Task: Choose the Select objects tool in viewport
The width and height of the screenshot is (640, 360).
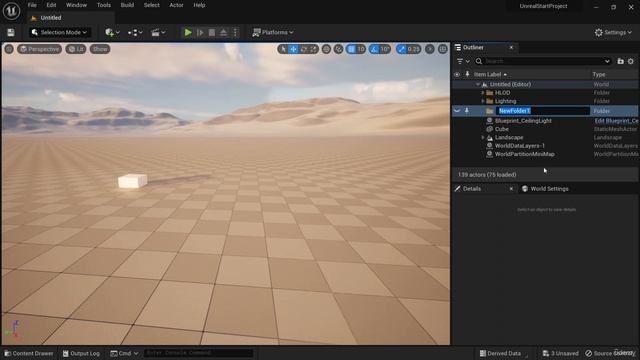Action: coord(283,49)
